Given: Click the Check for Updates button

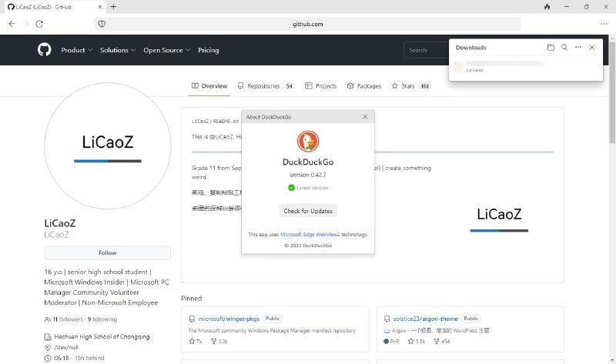Looking at the screenshot, I should pyautogui.click(x=308, y=211).
